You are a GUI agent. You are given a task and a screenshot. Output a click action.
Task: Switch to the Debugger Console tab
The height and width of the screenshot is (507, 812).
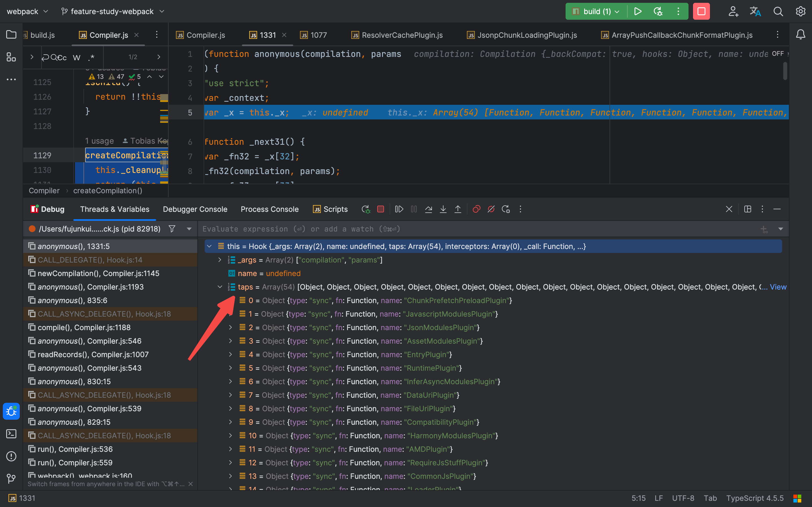(195, 209)
